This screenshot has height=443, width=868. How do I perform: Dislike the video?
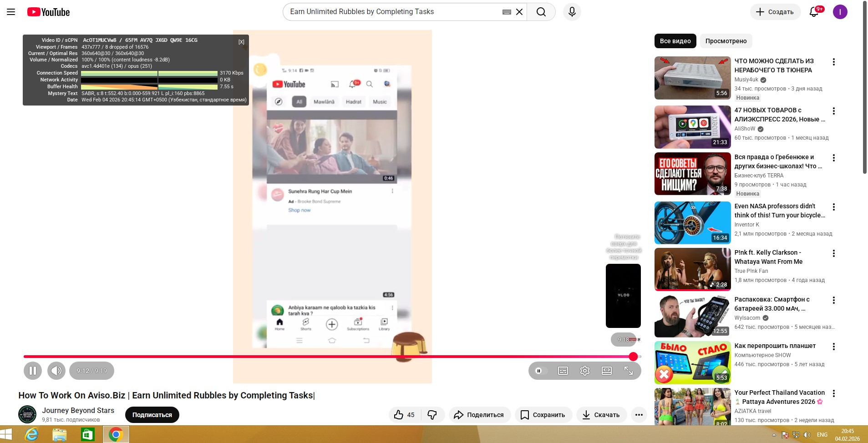click(432, 415)
